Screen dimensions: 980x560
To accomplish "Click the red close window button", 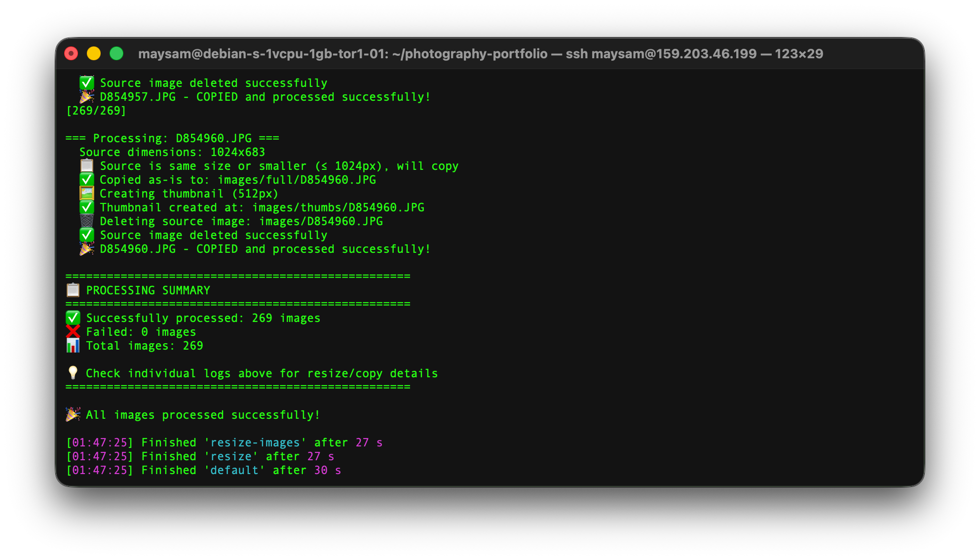I will click(71, 53).
